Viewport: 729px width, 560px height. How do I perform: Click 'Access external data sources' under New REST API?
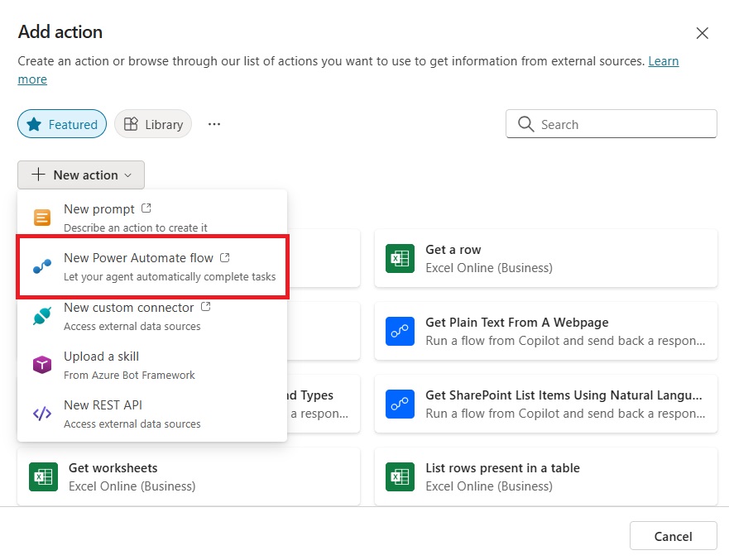click(132, 424)
